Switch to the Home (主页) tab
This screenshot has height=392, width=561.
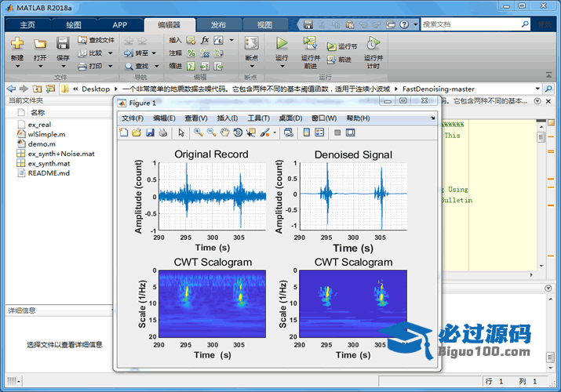(27, 24)
